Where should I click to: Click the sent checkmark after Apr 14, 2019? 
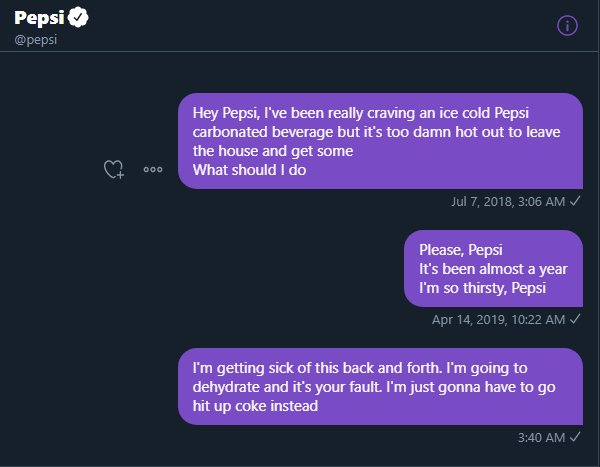[x=575, y=319]
